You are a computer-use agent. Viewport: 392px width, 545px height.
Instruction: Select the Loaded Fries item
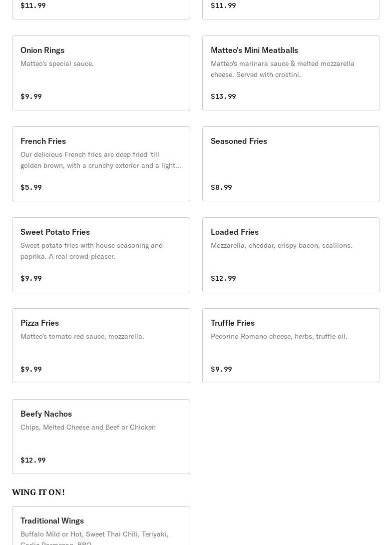pos(291,255)
